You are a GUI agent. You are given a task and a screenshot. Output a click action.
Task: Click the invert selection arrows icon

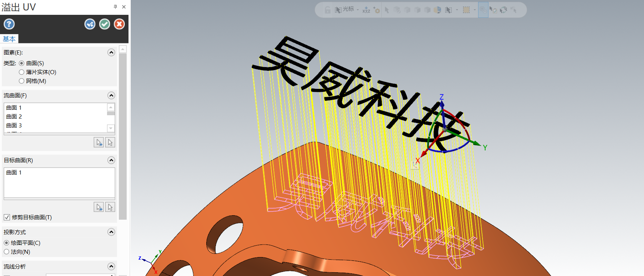pos(503,10)
